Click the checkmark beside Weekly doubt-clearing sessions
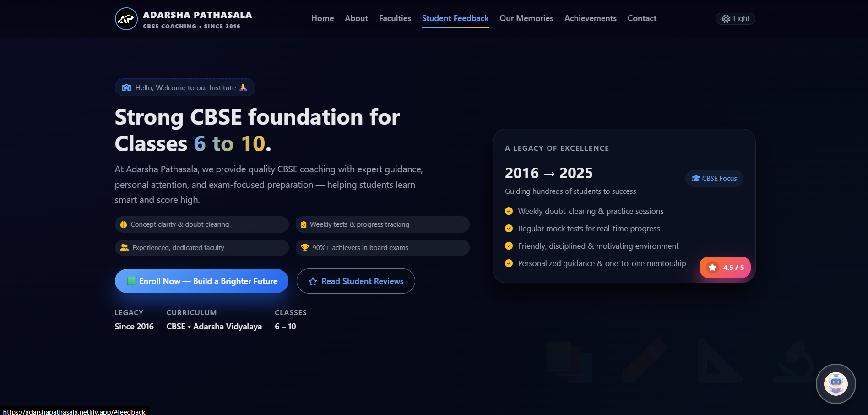 (509, 211)
